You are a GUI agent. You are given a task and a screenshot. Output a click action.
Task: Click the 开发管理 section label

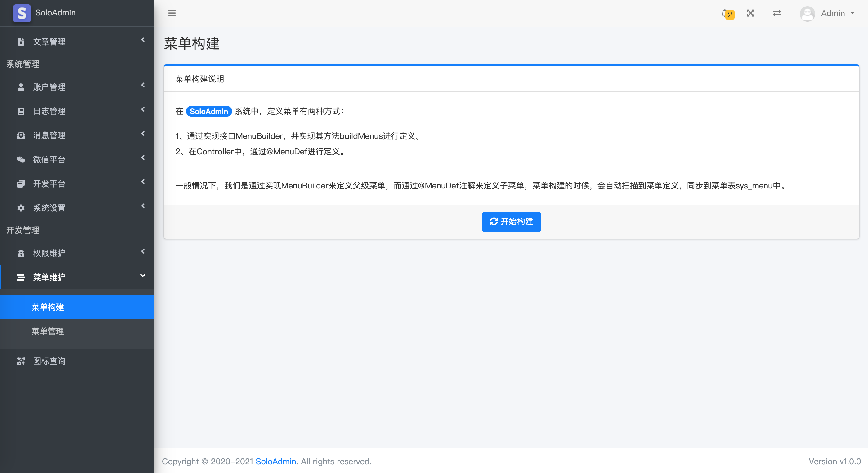pos(23,230)
